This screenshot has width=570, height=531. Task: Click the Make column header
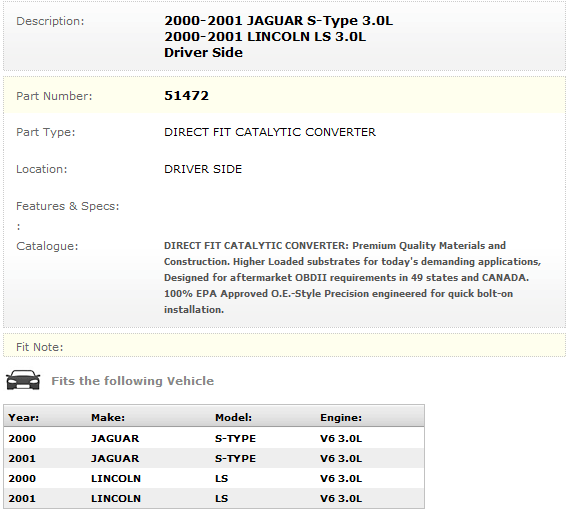coord(108,417)
